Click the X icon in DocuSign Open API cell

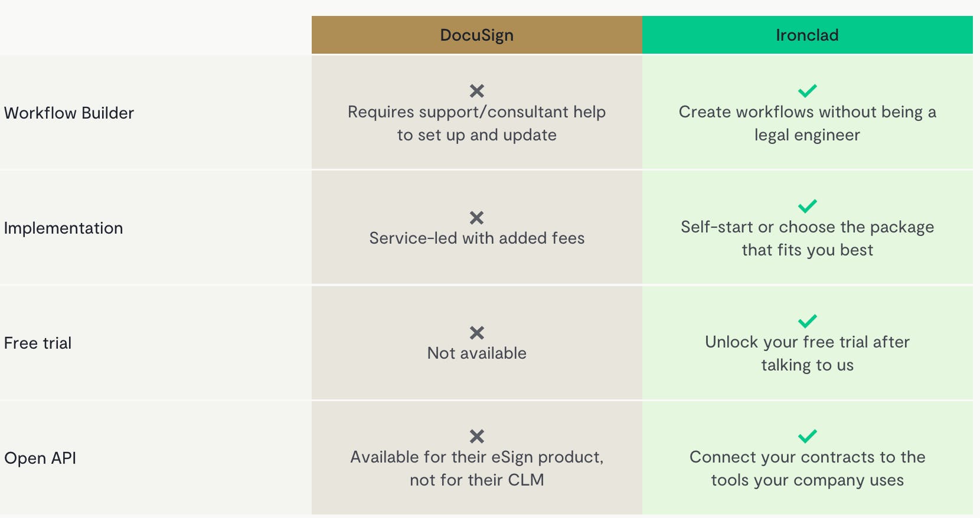coord(477,436)
